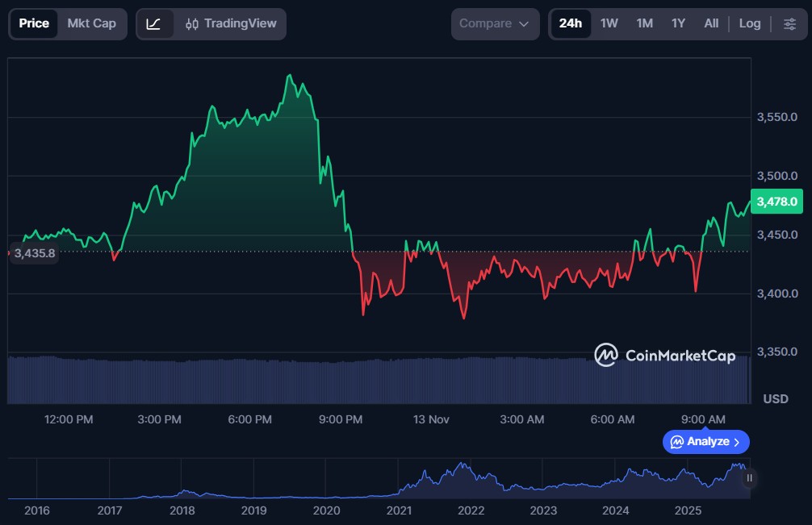The height and width of the screenshot is (525, 812).
Task: Open the TradingView candlestick chart
Action: click(x=231, y=24)
